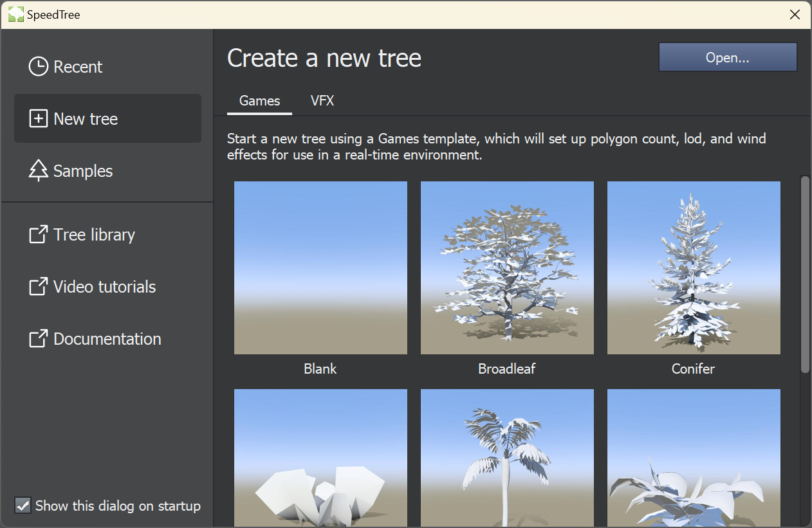Open the Video tutorials link
Viewport: 812px width, 528px height.
(x=104, y=287)
